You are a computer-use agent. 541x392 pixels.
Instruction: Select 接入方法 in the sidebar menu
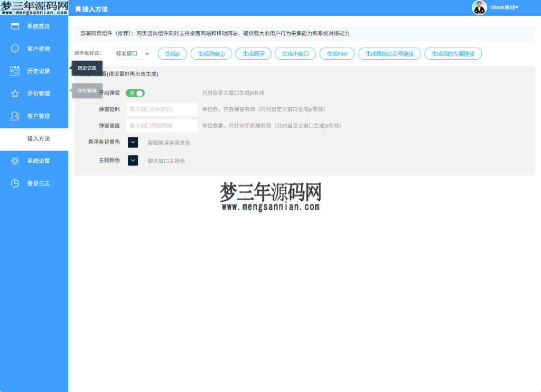tap(39, 139)
